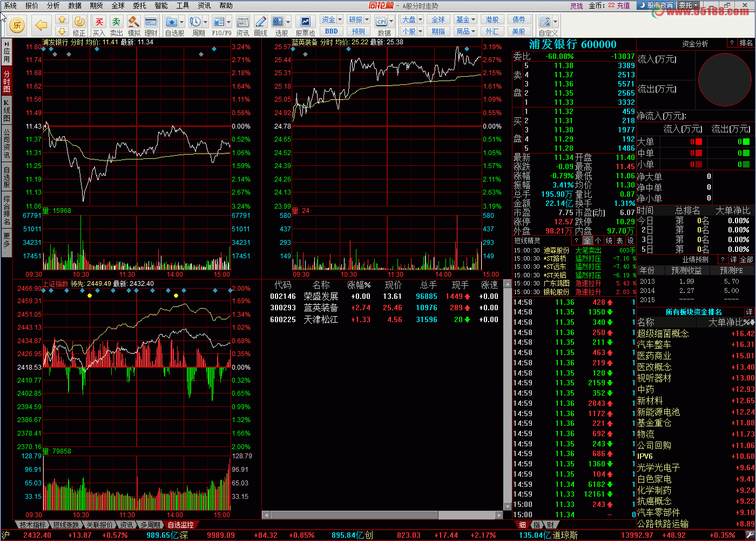Image resolution: width=756 pixels, height=541 pixels.
Task: Select the 公司资讯 side tab
Action: pyautogui.click(x=6, y=143)
